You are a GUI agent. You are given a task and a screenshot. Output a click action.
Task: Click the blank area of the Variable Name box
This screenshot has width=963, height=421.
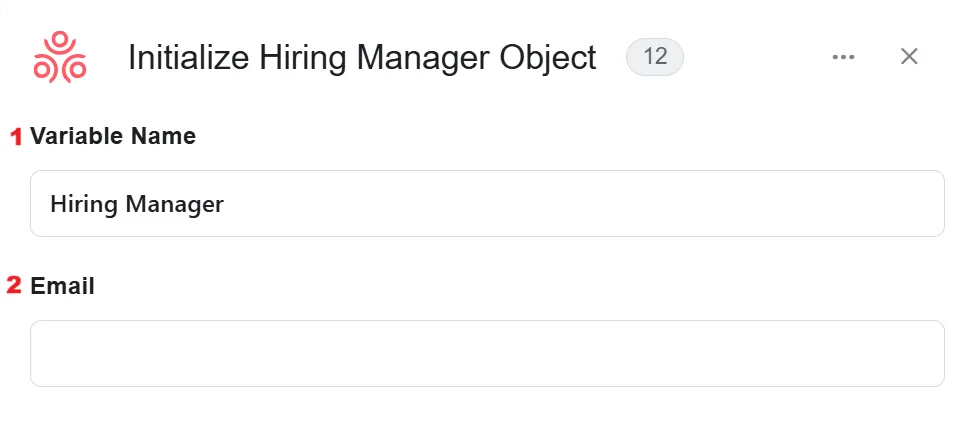pos(583,203)
